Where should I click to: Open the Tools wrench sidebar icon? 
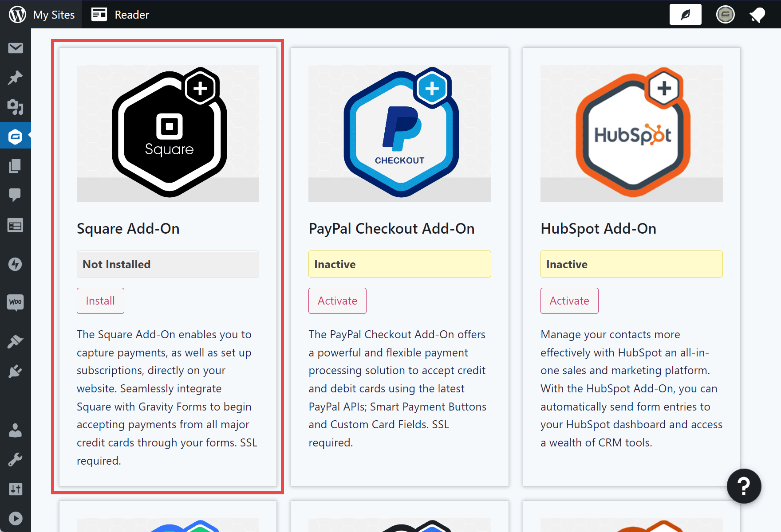16,460
